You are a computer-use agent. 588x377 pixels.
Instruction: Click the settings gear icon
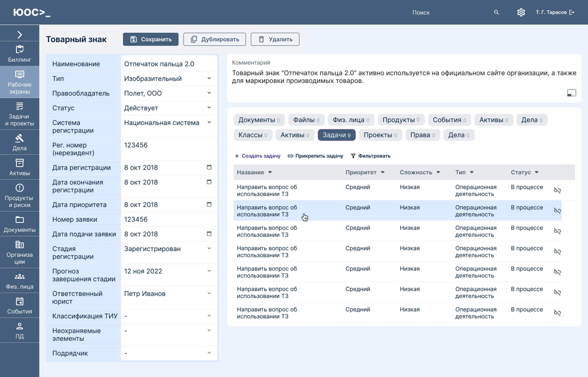click(x=521, y=12)
